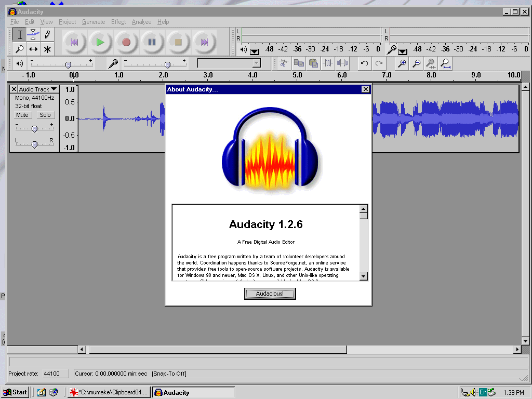Click Fit project in window icon
Image resolution: width=532 pixels, height=399 pixels.
[445, 63]
